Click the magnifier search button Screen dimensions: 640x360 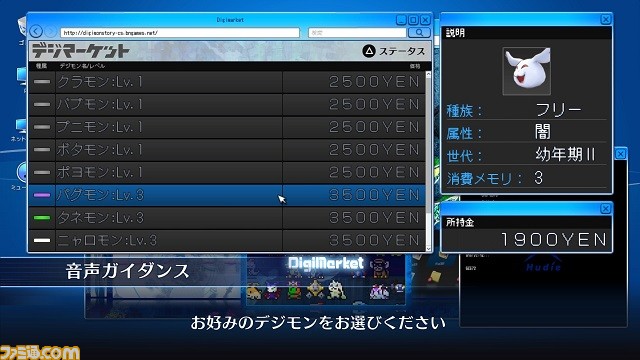(x=419, y=32)
